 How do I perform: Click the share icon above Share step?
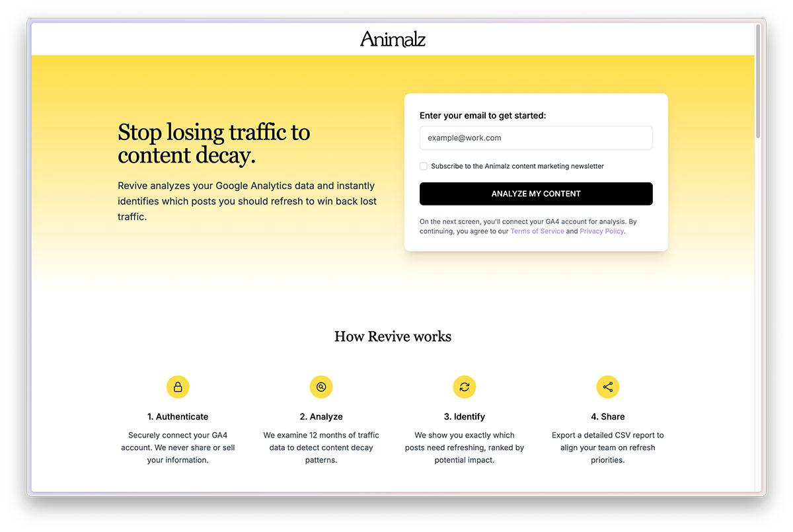(608, 387)
